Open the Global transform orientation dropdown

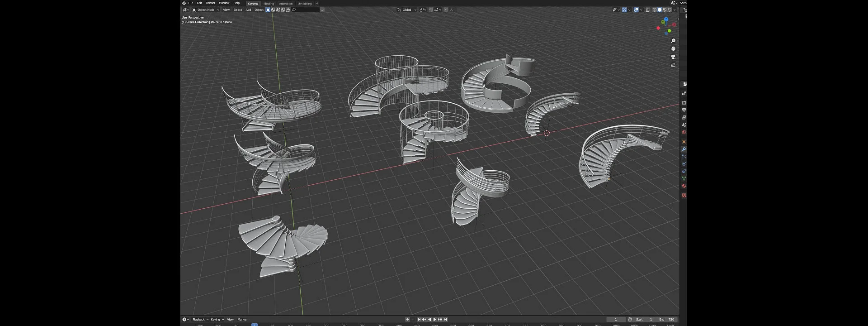coord(407,10)
